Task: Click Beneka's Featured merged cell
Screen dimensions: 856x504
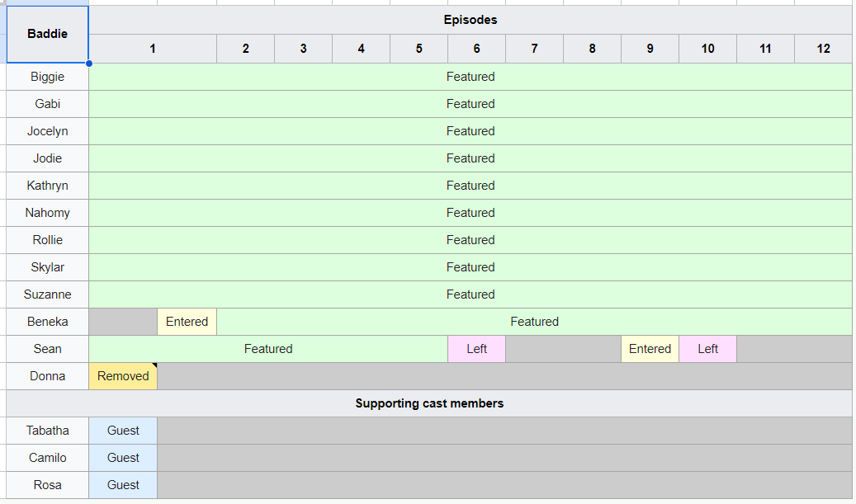Action: point(534,322)
